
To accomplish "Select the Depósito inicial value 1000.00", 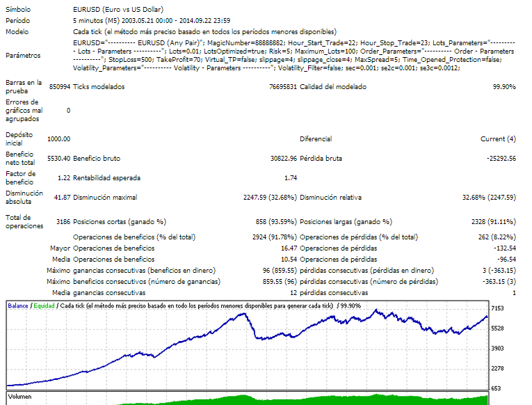I will click(x=58, y=139).
